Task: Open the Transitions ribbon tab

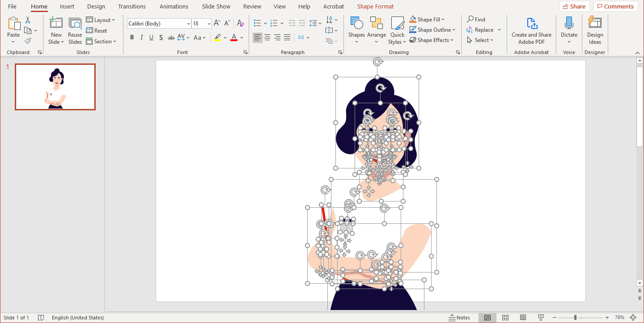Action: (131, 6)
